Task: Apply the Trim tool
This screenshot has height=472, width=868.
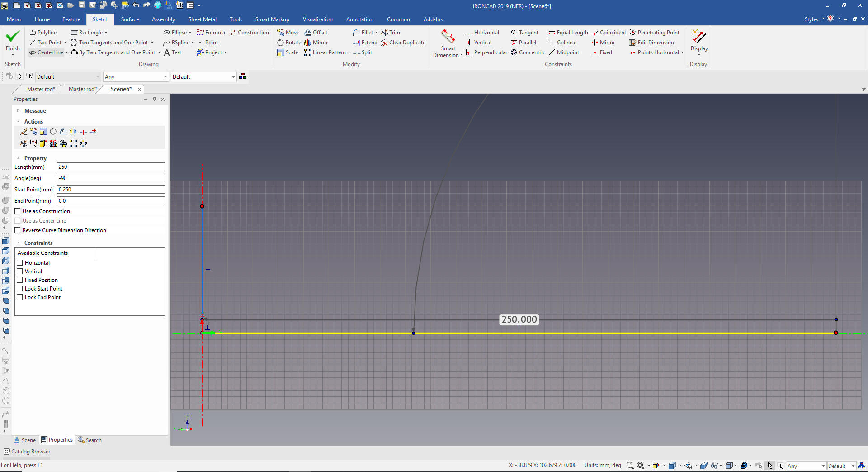Action: tap(391, 33)
